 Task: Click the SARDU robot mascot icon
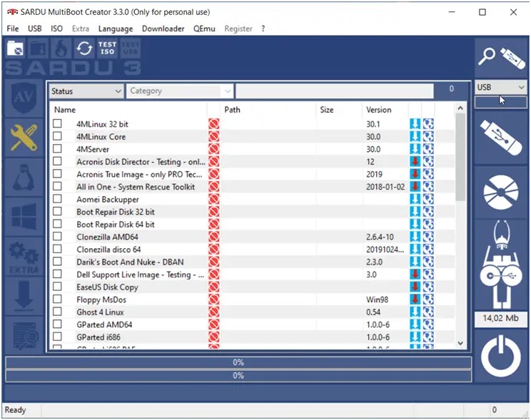tap(501, 265)
